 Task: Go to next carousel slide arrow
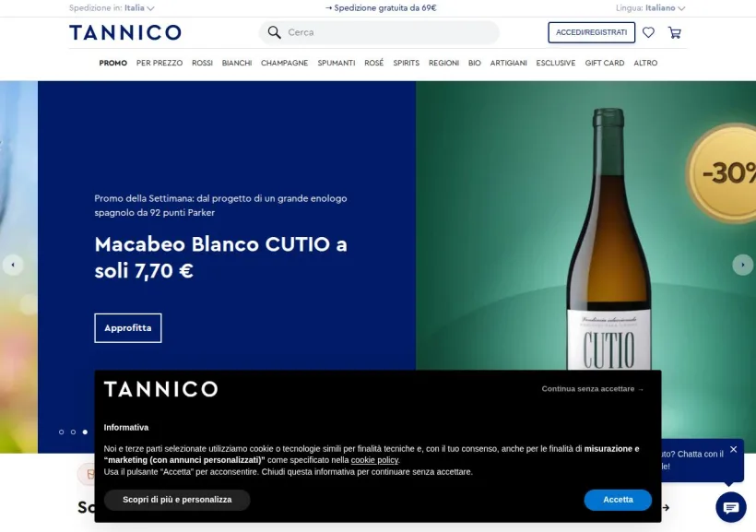click(x=742, y=265)
